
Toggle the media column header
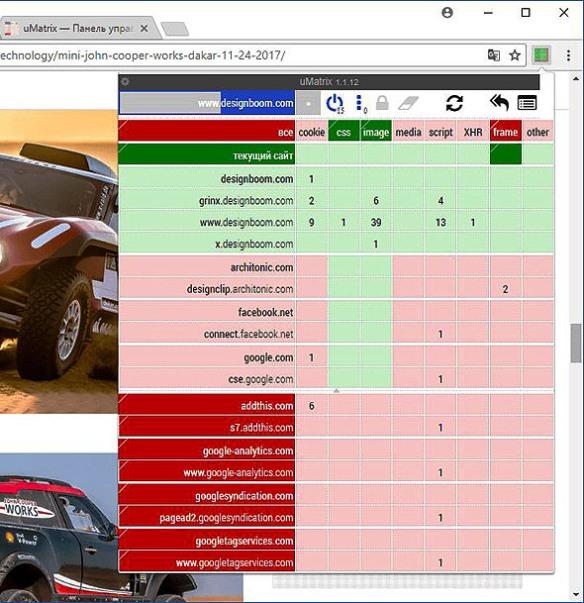coord(408,132)
